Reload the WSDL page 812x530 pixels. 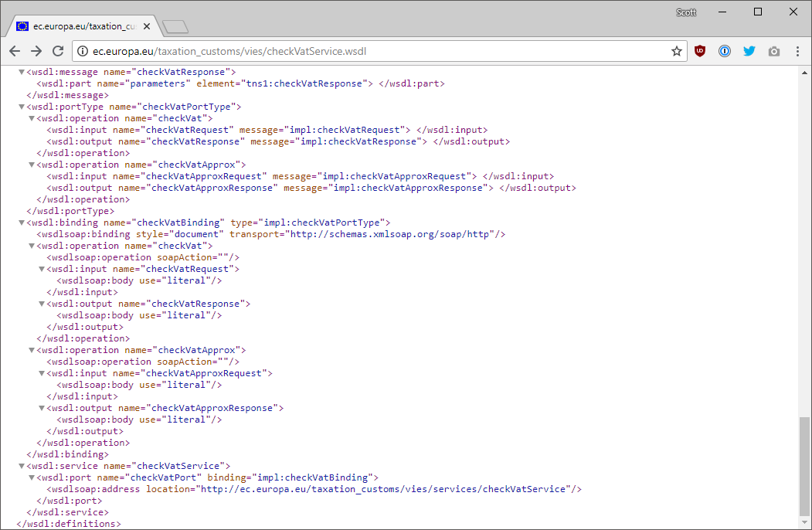point(58,51)
